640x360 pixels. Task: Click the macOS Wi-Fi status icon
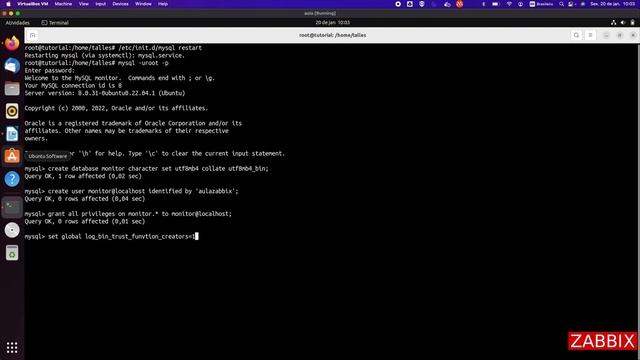pos(509,4)
